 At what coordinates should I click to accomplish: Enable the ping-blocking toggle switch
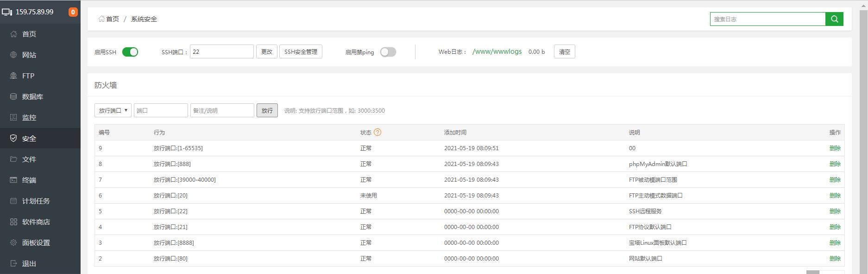pos(388,52)
